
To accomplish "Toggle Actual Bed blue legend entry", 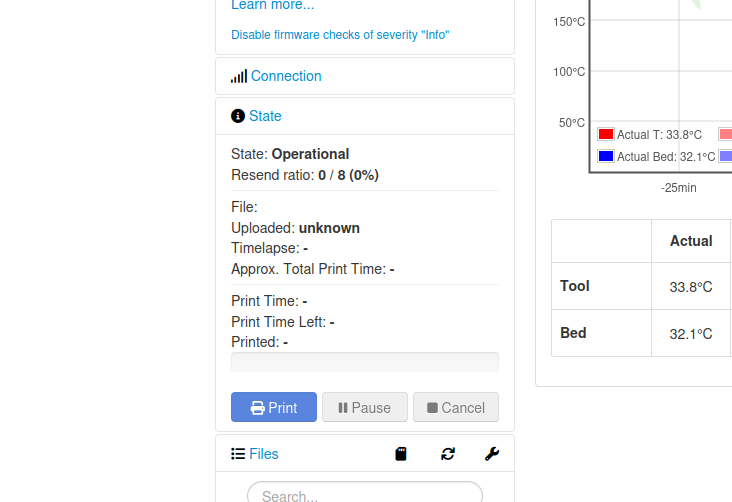I will coord(606,156).
